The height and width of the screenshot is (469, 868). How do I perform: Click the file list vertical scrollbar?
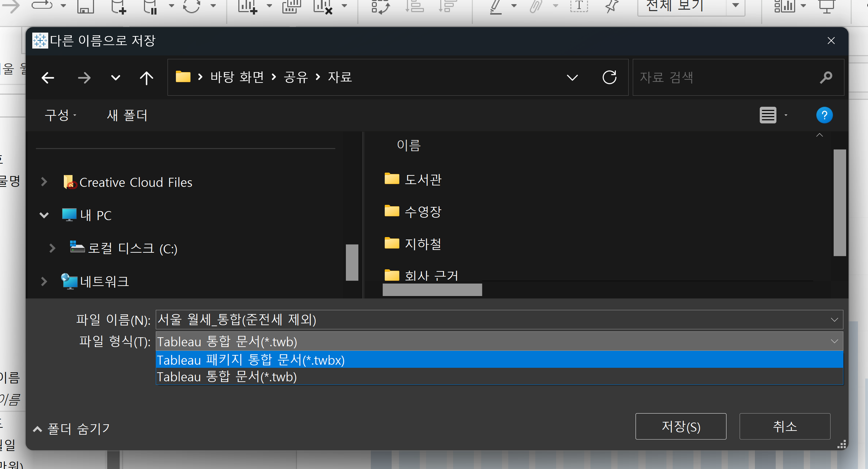pyautogui.click(x=839, y=203)
